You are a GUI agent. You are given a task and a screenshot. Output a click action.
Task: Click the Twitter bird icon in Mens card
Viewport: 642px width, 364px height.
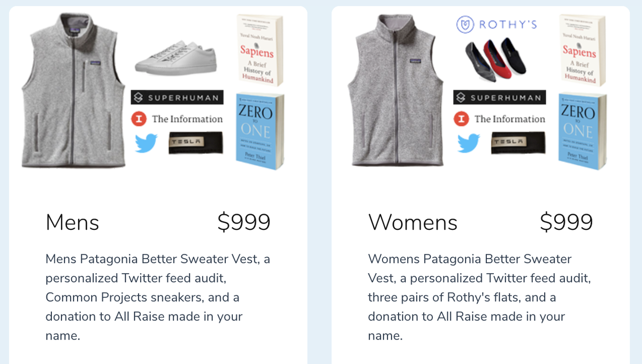pos(147,143)
